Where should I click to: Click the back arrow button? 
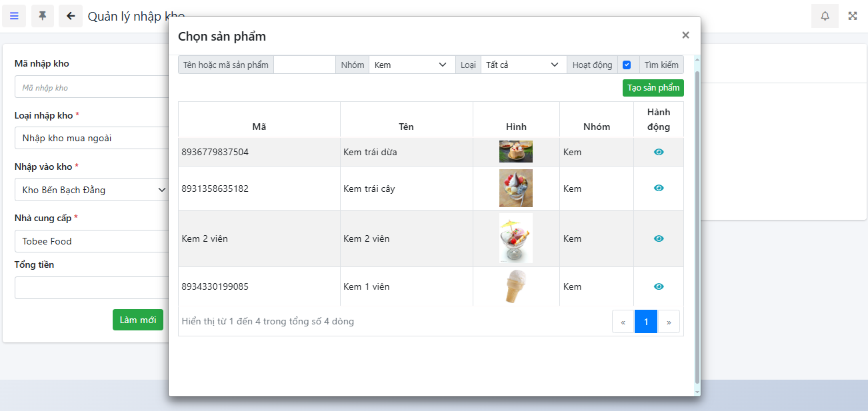point(71,16)
